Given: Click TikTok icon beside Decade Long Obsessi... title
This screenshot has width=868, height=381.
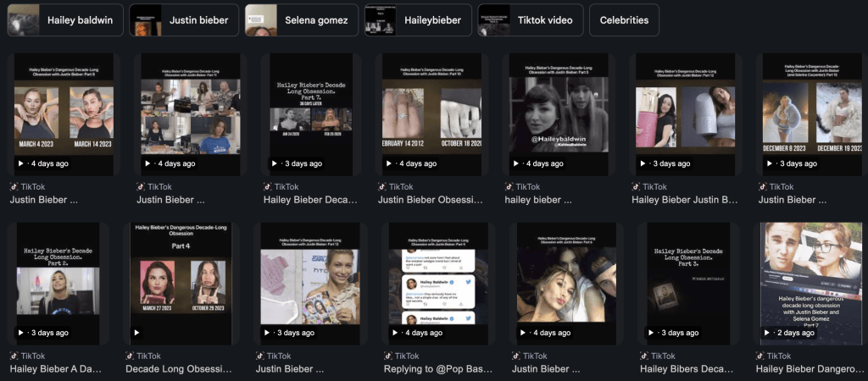Looking at the screenshot, I should click(130, 356).
